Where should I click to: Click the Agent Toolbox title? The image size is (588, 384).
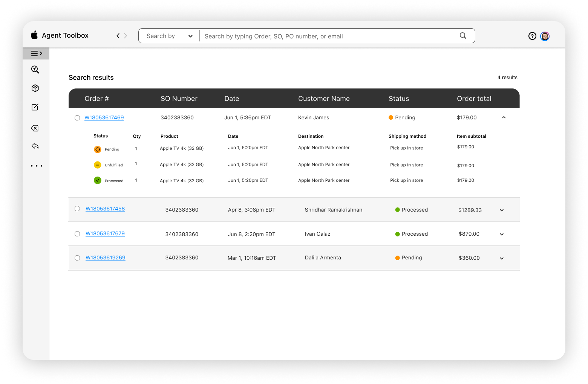[65, 35]
